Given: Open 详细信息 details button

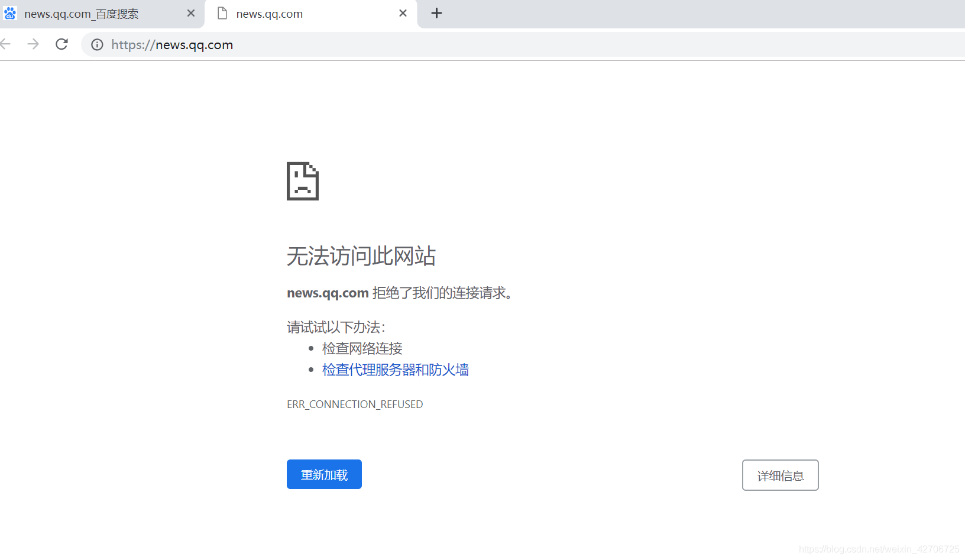Looking at the screenshot, I should [x=780, y=475].
